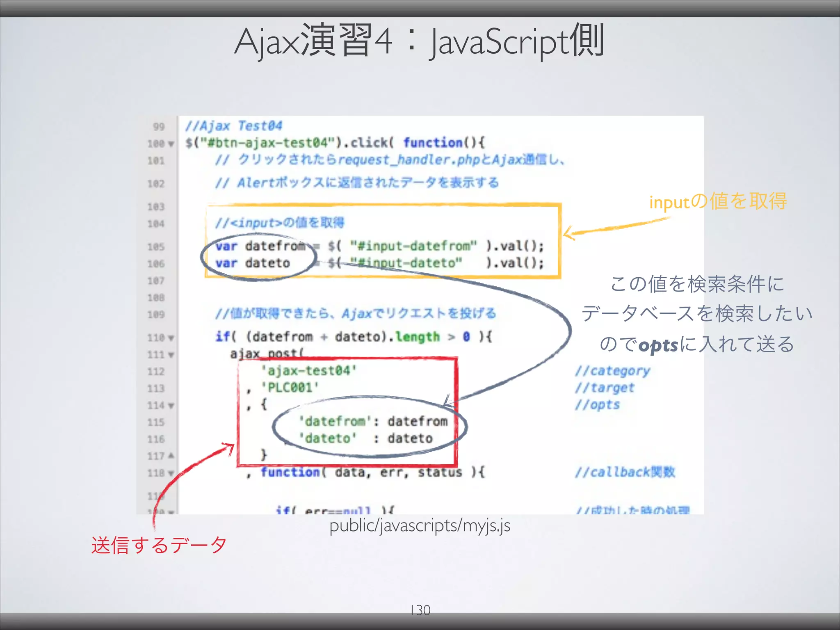Image resolution: width=840 pixels, height=630 pixels.
Task: Click the '//category' comment
Action: click(x=612, y=371)
